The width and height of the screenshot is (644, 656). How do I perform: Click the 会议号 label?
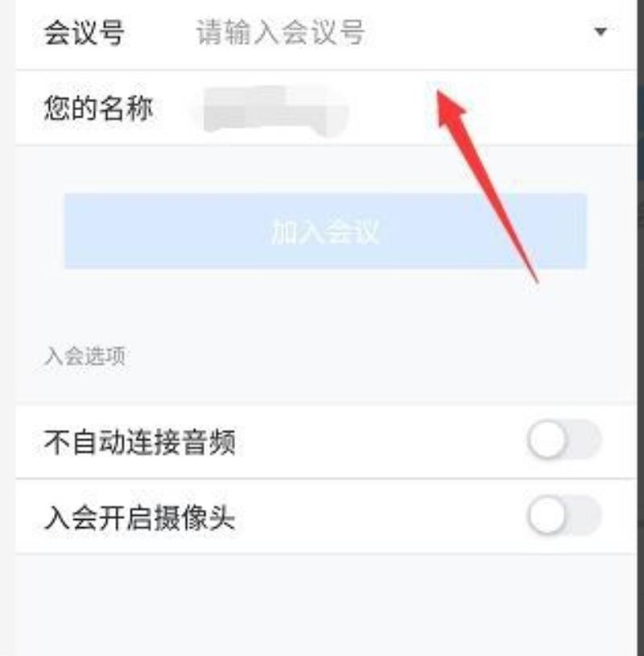coord(84,33)
